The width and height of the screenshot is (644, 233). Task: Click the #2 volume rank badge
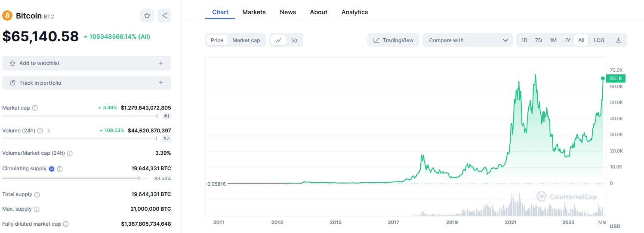(166, 138)
